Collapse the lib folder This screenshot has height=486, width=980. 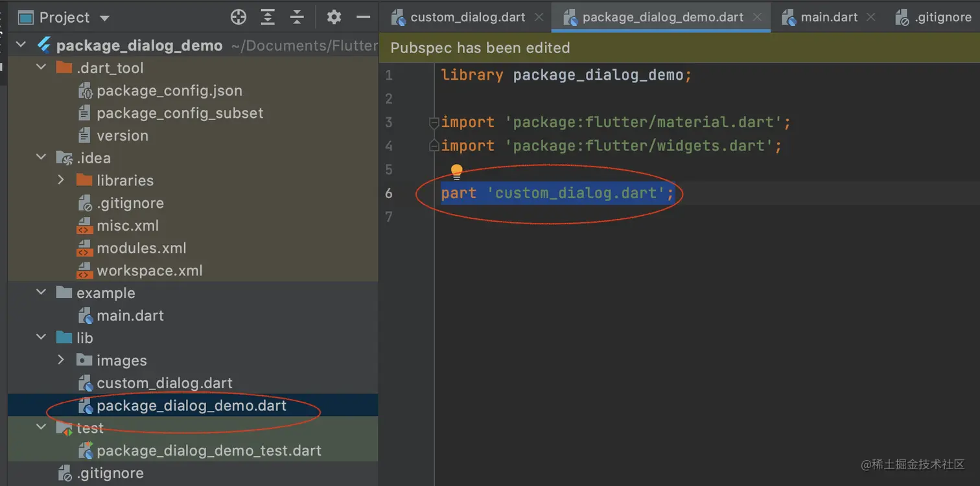pyautogui.click(x=41, y=337)
